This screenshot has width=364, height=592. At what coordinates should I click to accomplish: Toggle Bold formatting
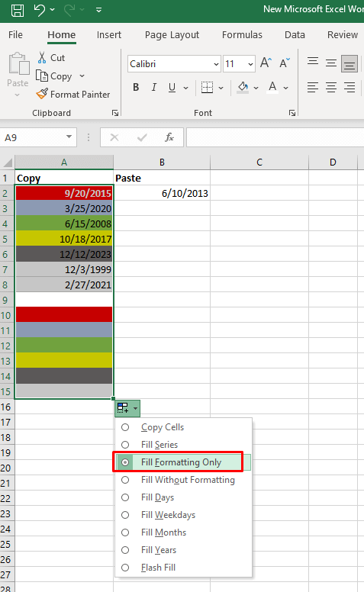click(136, 88)
